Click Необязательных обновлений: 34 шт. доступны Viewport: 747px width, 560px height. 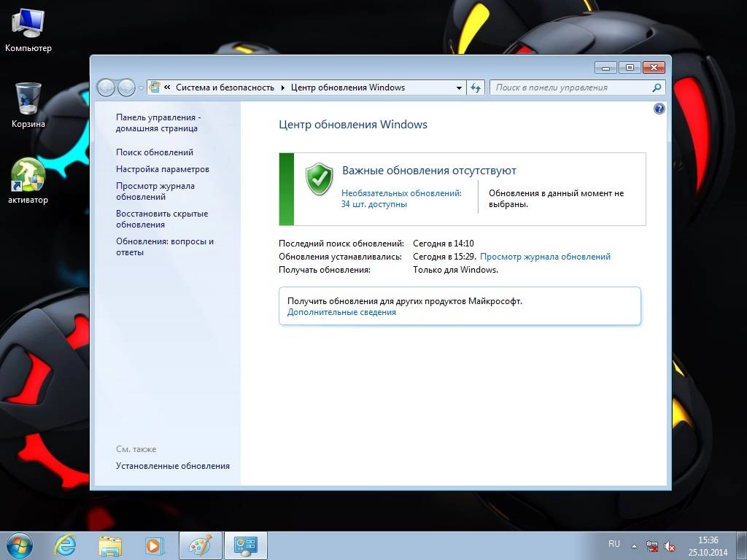[x=401, y=198]
